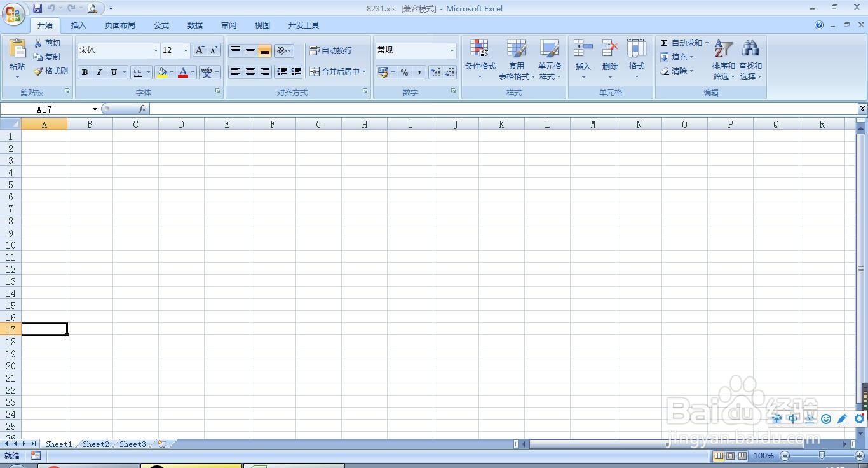868x468 pixels.
Task: Open Format as Table (套用表格格式)
Action: point(516,60)
